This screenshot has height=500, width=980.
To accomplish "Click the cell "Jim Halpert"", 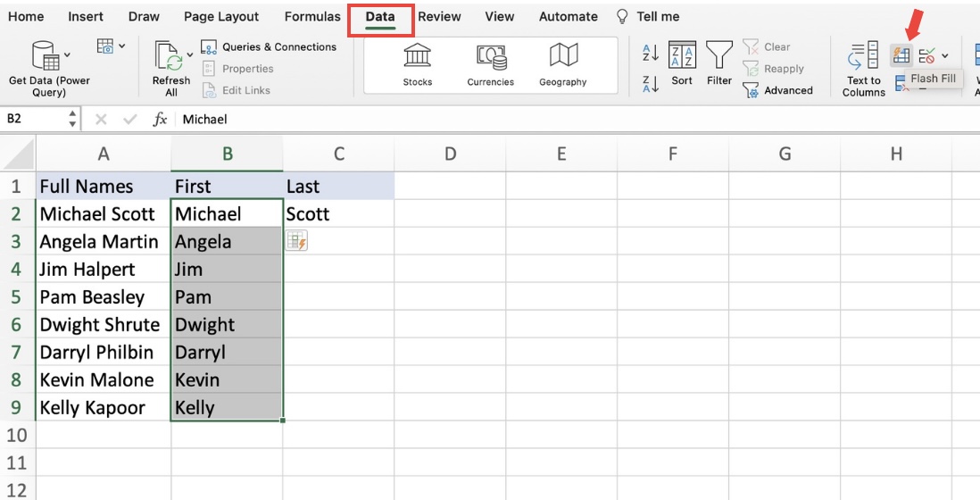I will (104, 270).
